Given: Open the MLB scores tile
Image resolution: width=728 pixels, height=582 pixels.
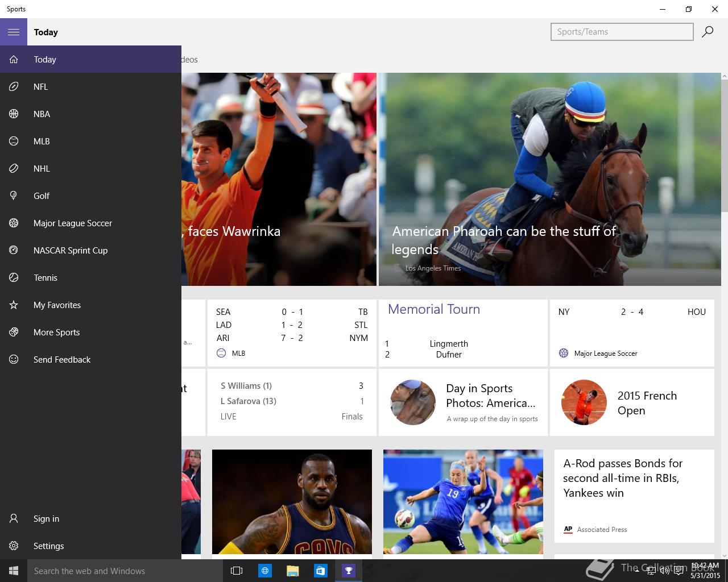Looking at the screenshot, I should click(x=292, y=333).
